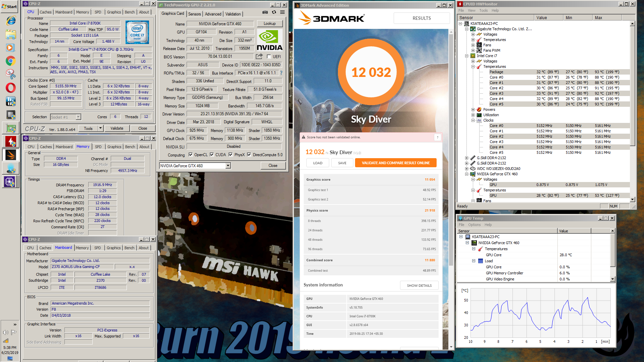The image size is (644, 362).
Task: Click the bus interface question mark icon
Action: click(281, 73)
